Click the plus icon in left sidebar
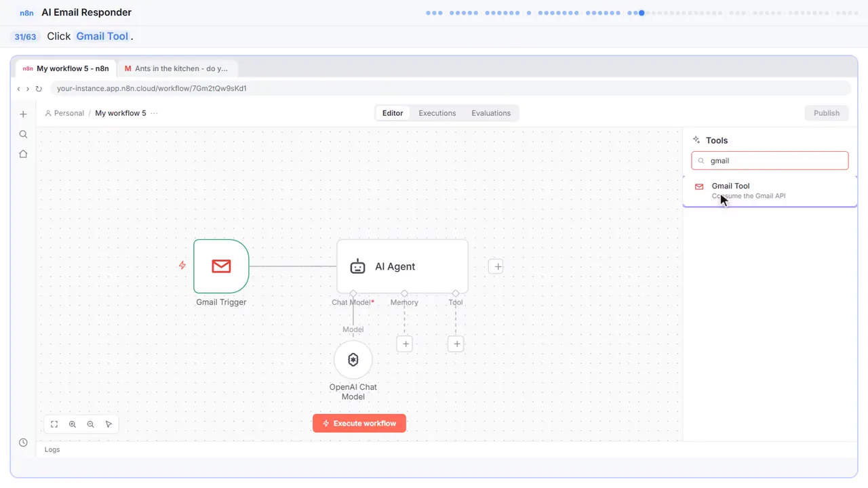Viewport: 868px width, 488px height. (23, 114)
